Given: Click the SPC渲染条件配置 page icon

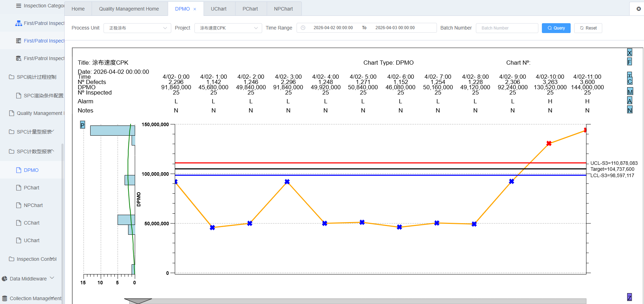Looking at the screenshot, I should point(19,96).
